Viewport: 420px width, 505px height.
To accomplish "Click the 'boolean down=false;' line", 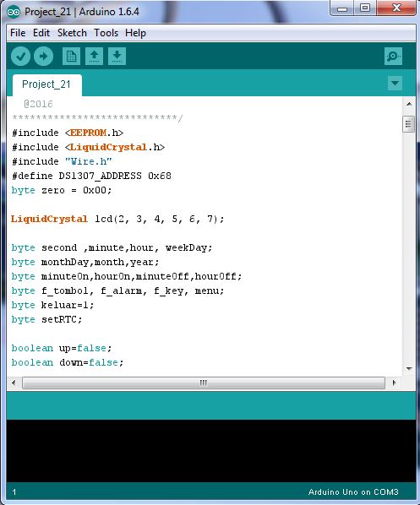I will click(68, 362).
